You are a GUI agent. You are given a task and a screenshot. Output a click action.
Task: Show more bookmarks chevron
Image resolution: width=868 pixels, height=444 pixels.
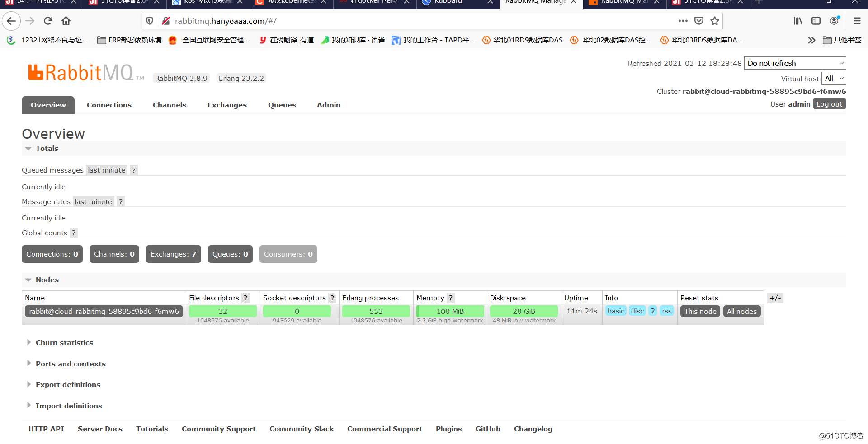coord(811,40)
